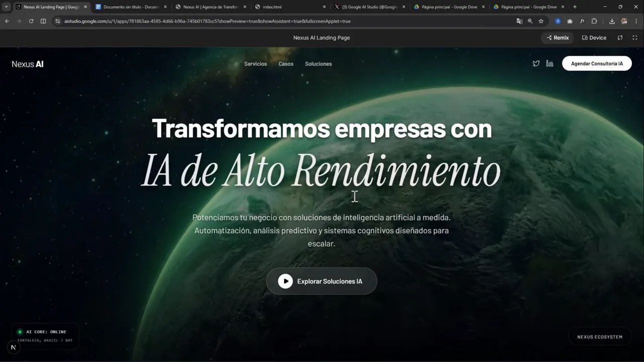Reload the browser page
644x362 pixels.
point(31,21)
